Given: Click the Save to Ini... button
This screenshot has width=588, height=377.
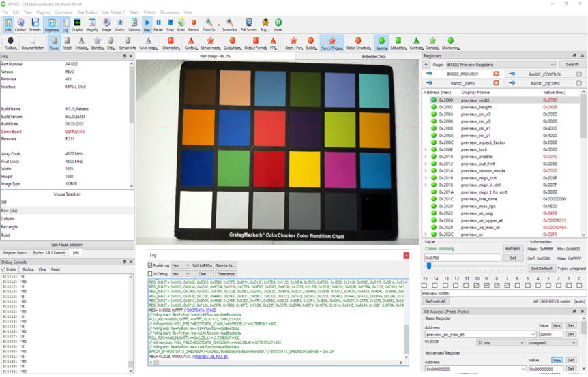Looking at the screenshot, I should (225, 265).
